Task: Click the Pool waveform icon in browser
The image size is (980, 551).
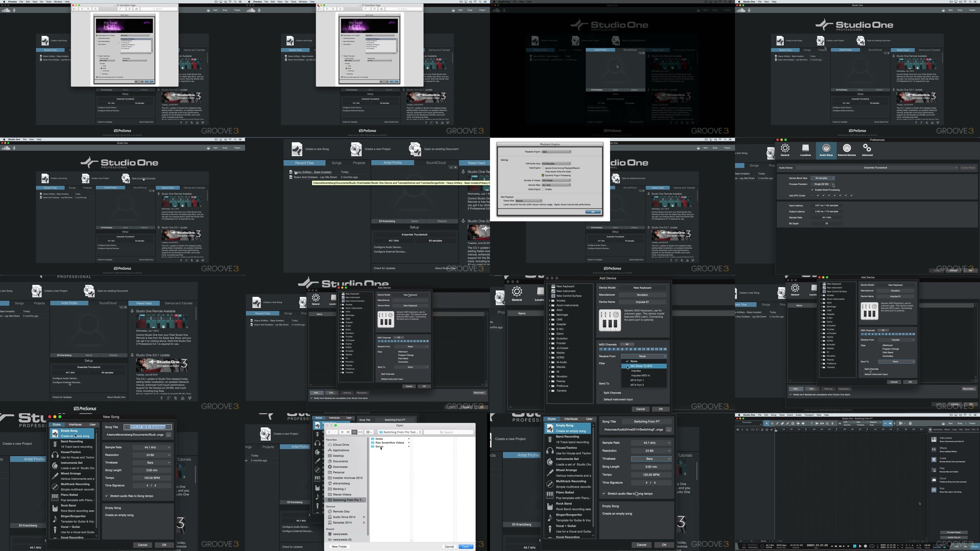Action: tap(933, 490)
